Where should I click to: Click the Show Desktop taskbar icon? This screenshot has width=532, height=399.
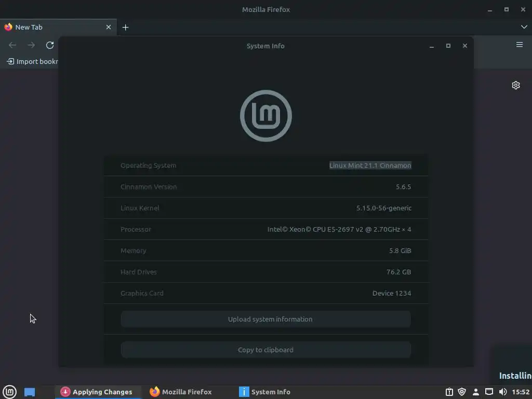tap(30, 392)
